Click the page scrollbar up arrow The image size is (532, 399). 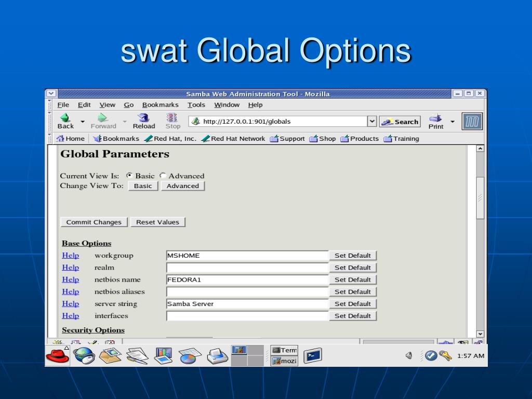tap(480, 148)
